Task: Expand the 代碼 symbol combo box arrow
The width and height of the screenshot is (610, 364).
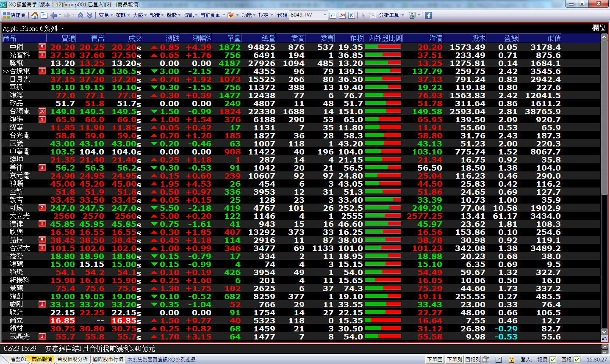Action: [325, 15]
